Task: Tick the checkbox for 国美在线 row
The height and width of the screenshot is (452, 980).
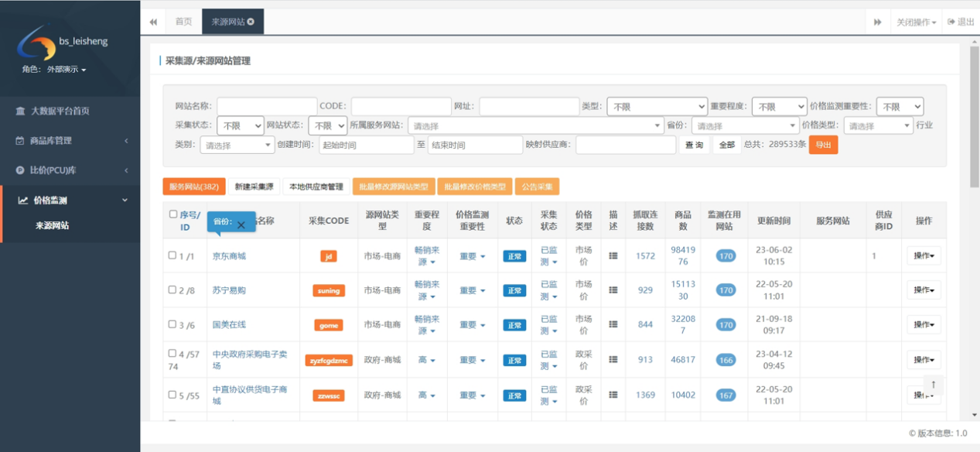Action: tap(172, 324)
